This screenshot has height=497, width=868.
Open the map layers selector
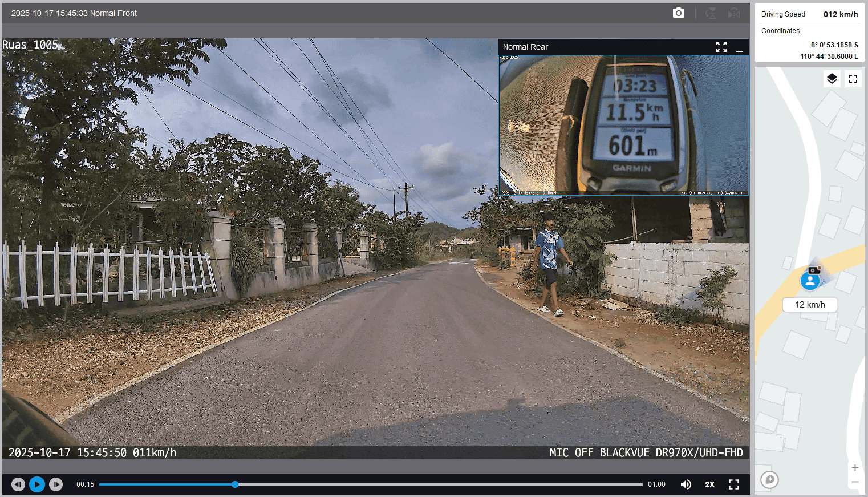pos(832,79)
